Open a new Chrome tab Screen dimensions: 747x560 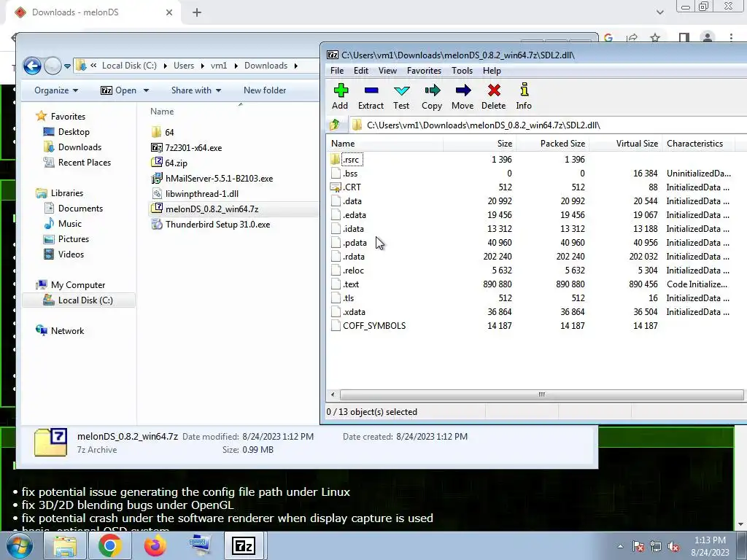(197, 12)
